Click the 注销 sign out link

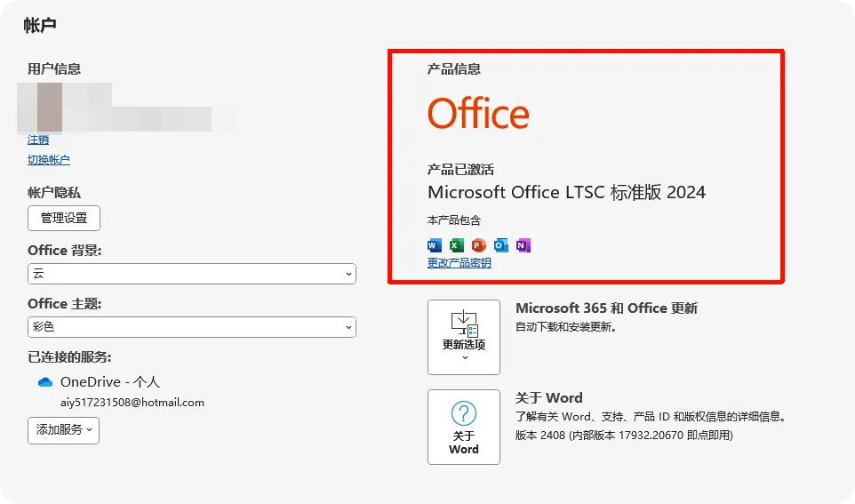(x=38, y=140)
